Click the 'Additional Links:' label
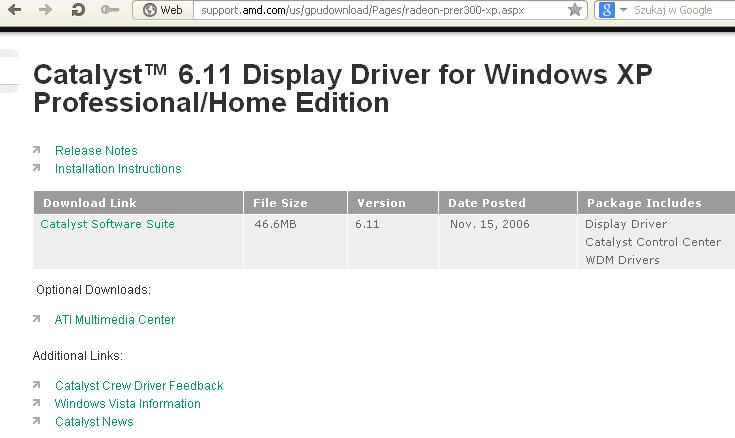The width and height of the screenshot is (735, 438). [78, 356]
